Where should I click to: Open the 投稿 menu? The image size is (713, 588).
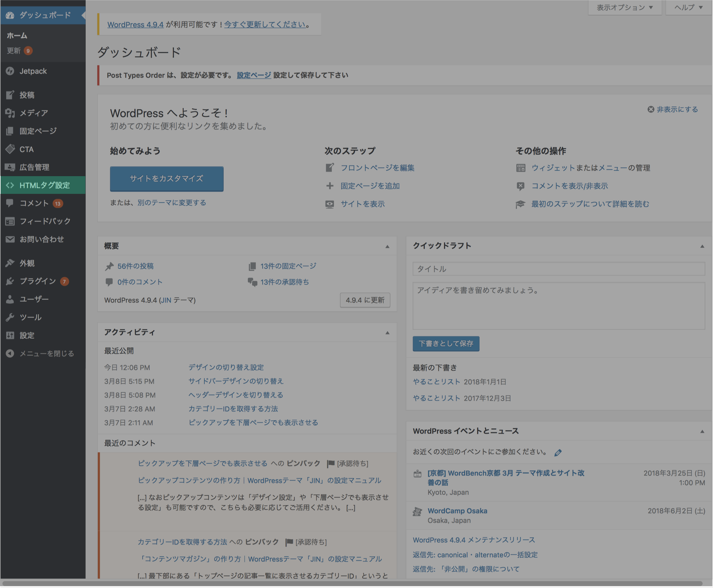click(43, 95)
